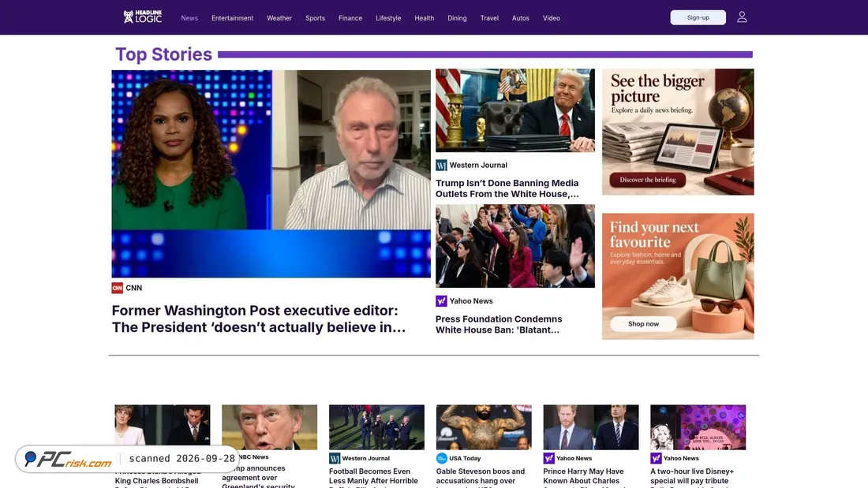Click Western Journal label under Trump photo

click(478, 165)
